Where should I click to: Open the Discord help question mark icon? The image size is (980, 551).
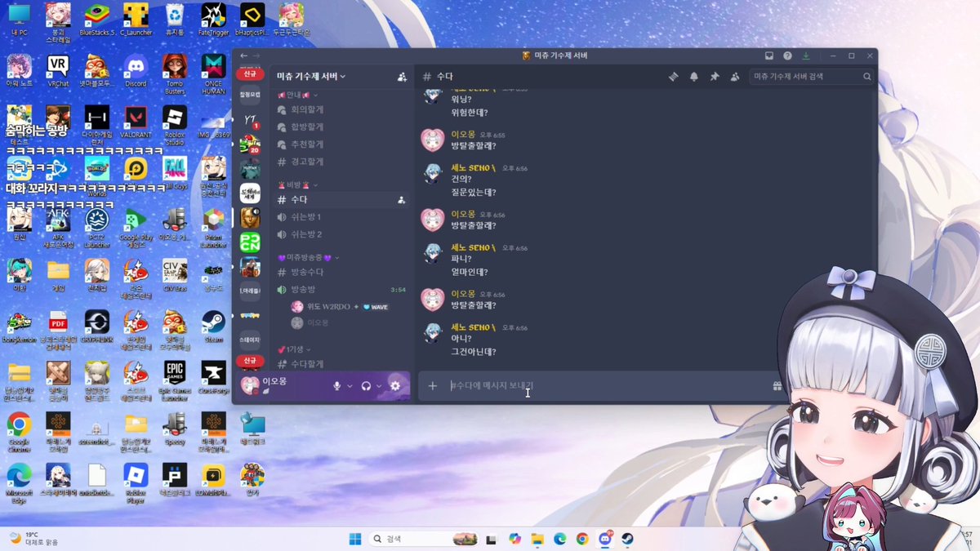[x=787, y=56]
